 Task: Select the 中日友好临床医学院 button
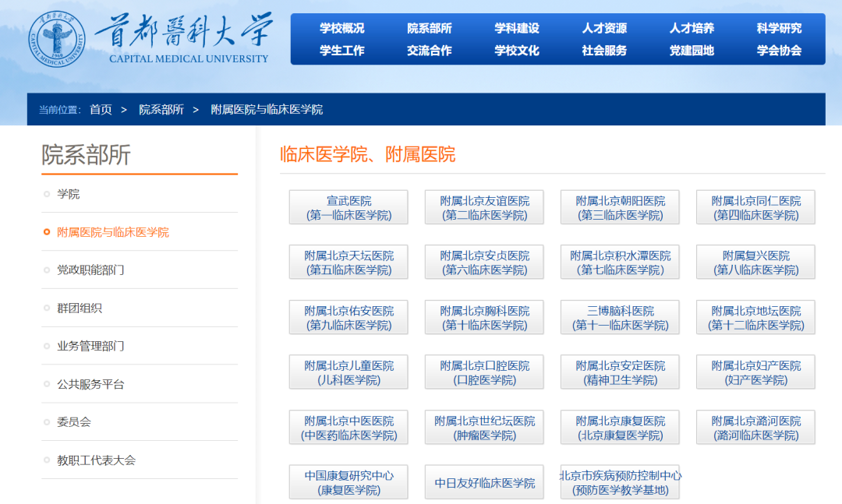(x=484, y=482)
